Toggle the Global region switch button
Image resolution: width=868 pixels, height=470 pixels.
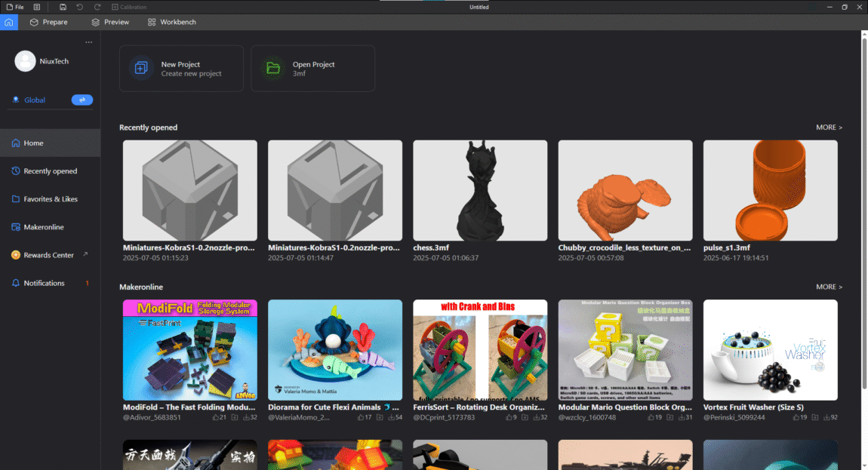click(82, 100)
